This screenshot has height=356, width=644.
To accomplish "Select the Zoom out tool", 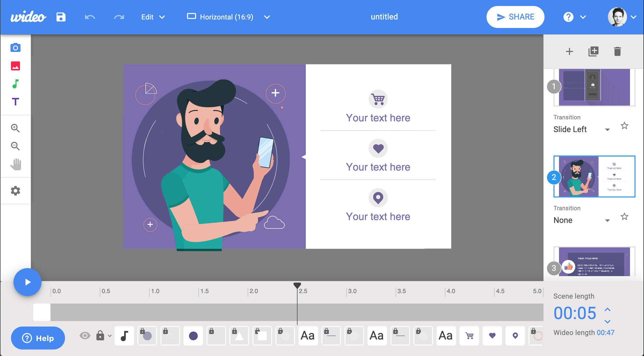I will (x=15, y=146).
